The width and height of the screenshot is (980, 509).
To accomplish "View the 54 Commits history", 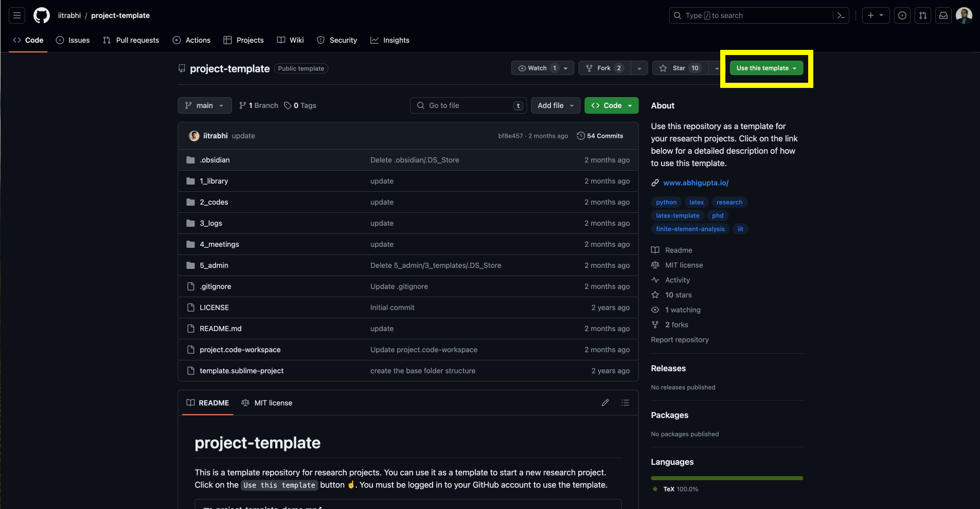I will click(x=600, y=136).
